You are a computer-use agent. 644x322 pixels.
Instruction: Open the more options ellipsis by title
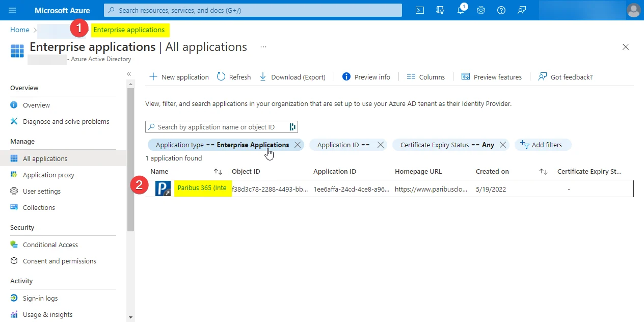click(263, 47)
